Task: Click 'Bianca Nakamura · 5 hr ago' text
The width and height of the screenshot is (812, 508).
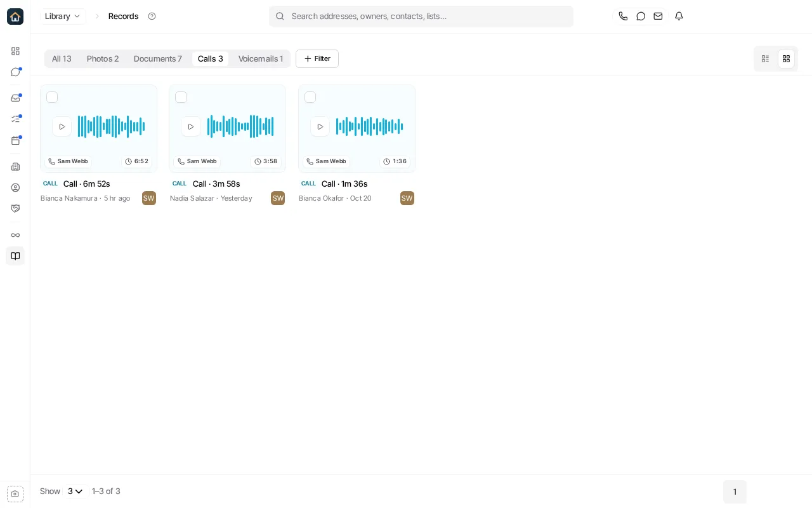Action: pyautogui.click(x=85, y=198)
